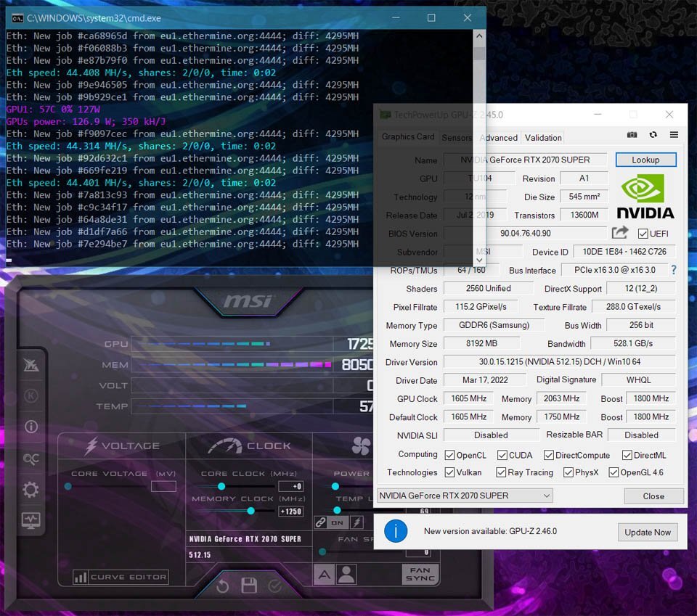
Task: Launch the OC Scanner from Afterburner sidebar
Action: coord(30,459)
